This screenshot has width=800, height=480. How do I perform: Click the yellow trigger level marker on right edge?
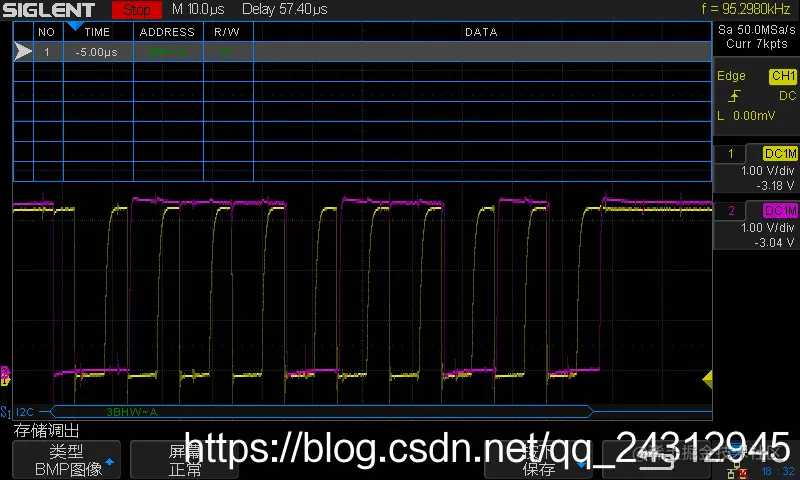tap(707, 379)
